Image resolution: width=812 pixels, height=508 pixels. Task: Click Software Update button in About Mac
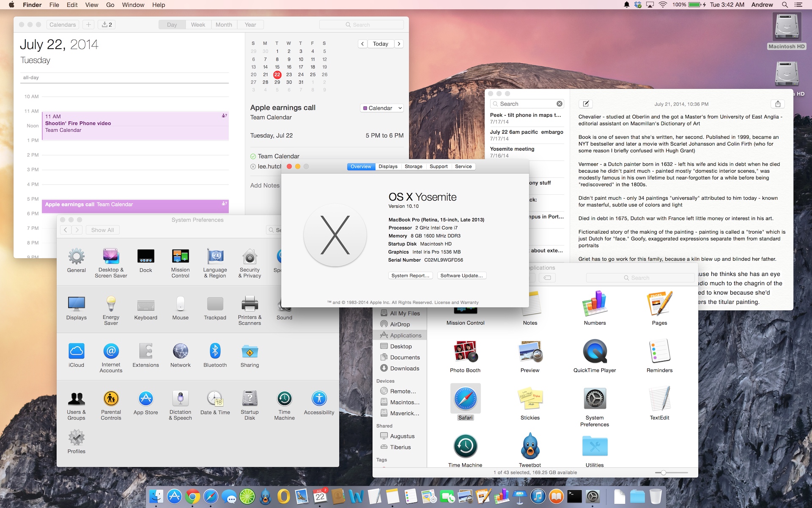click(461, 275)
